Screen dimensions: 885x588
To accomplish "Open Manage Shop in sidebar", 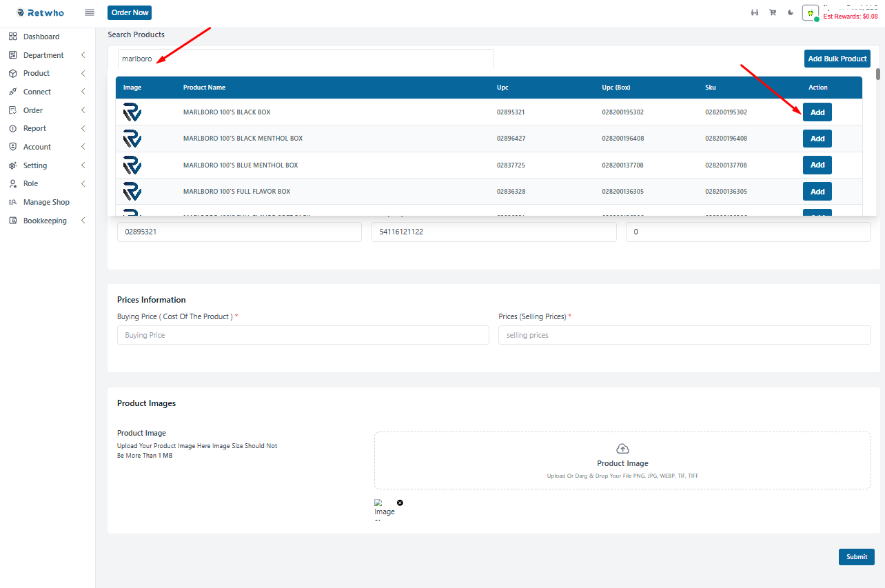I will coord(46,202).
